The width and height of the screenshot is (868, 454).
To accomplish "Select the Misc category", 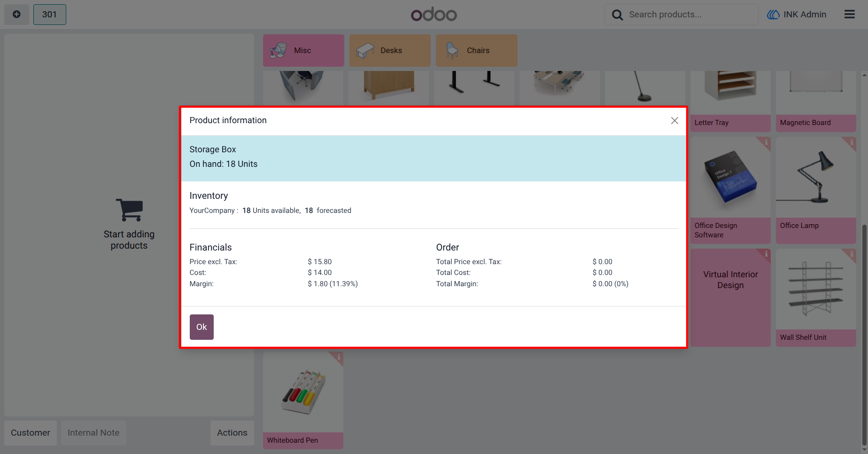I will tap(303, 50).
